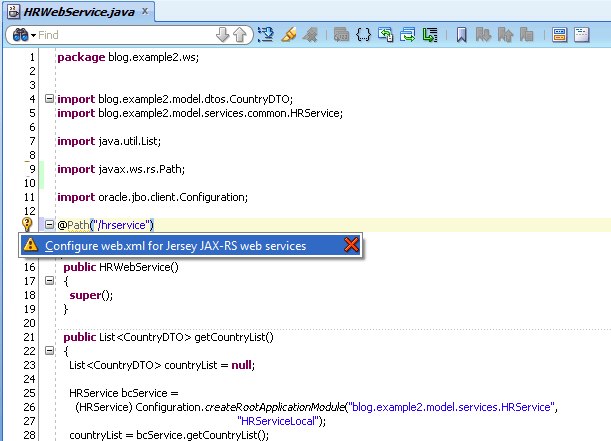The image size is (611, 441).
Task: Collapse the constructor body at line 17
Action: [49, 280]
